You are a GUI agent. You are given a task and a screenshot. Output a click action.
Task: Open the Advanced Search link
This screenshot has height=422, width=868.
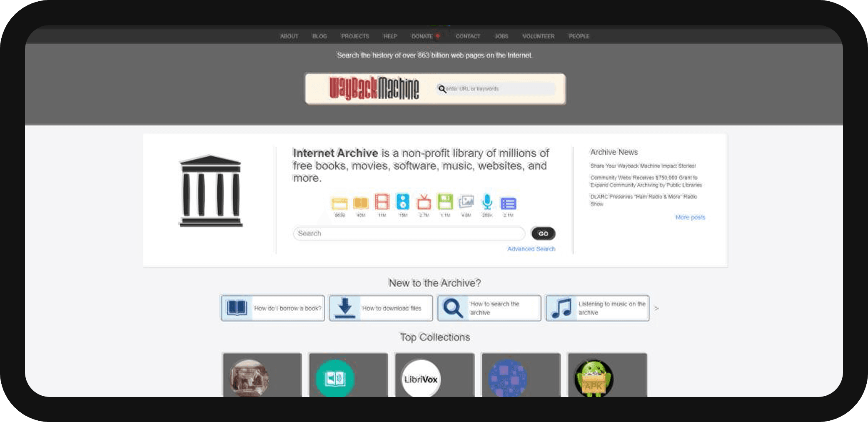(531, 249)
